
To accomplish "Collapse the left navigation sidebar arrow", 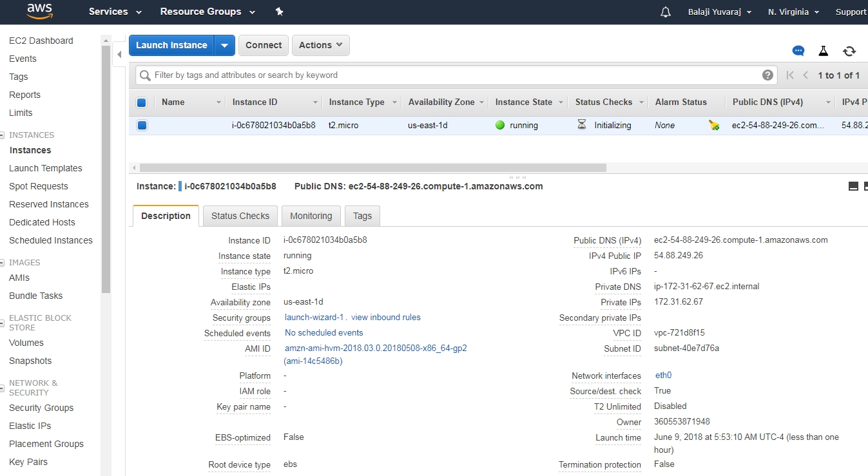I will coord(119,55).
